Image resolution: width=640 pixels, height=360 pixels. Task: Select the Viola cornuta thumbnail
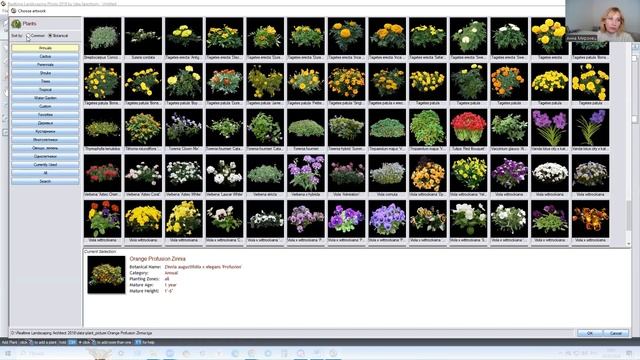pyautogui.click(x=387, y=173)
